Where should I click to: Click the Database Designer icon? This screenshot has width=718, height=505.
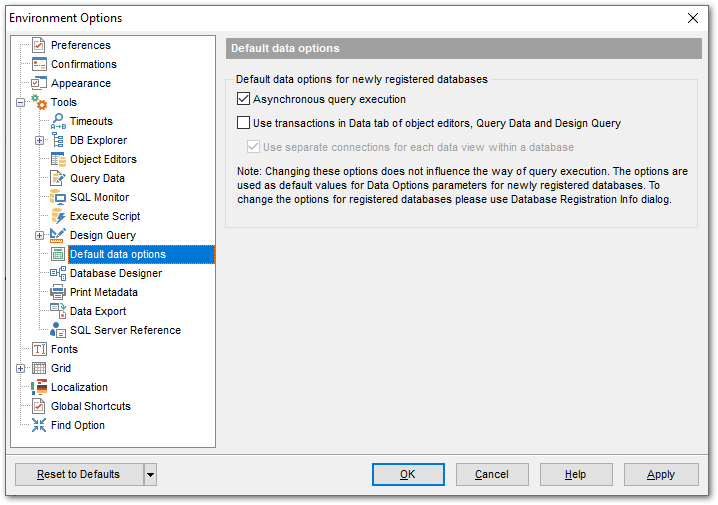pyautogui.click(x=58, y=274)
